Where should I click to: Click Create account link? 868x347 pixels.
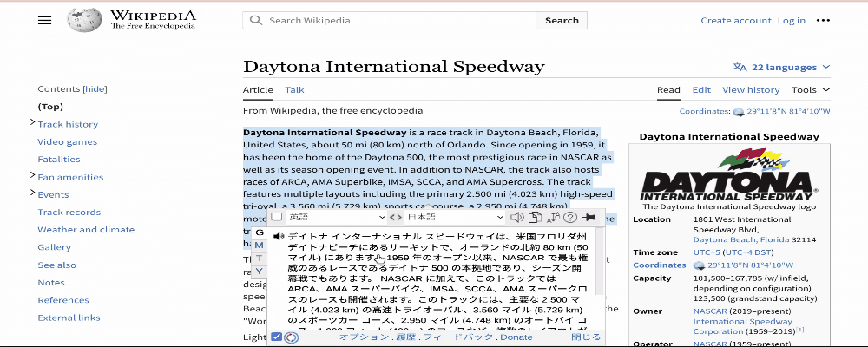point(736,21)
